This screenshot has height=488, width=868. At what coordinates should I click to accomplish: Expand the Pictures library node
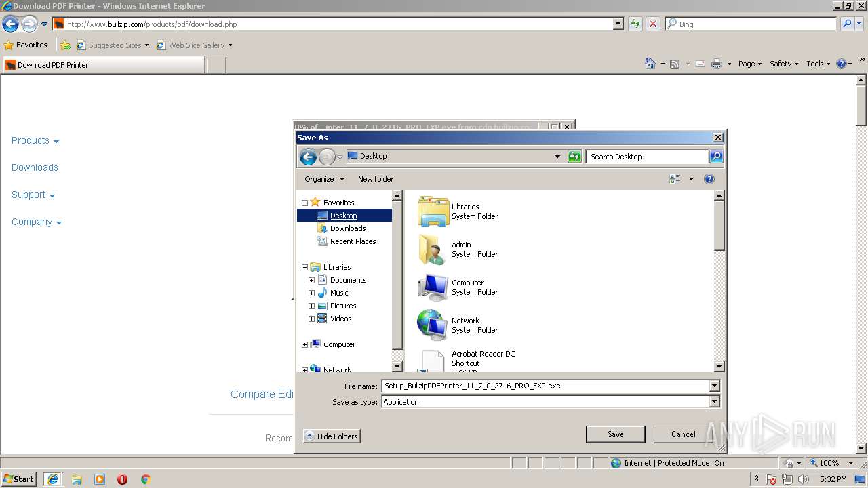tap(311, 306)
